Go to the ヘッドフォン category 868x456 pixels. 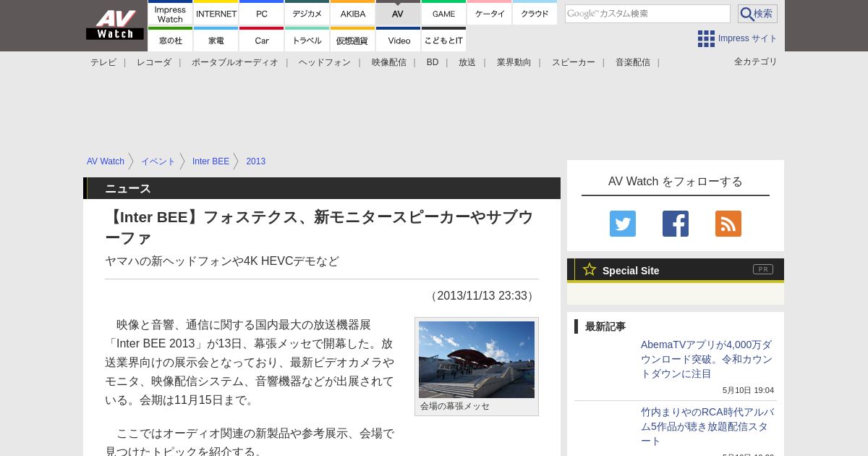click(325, 62)
